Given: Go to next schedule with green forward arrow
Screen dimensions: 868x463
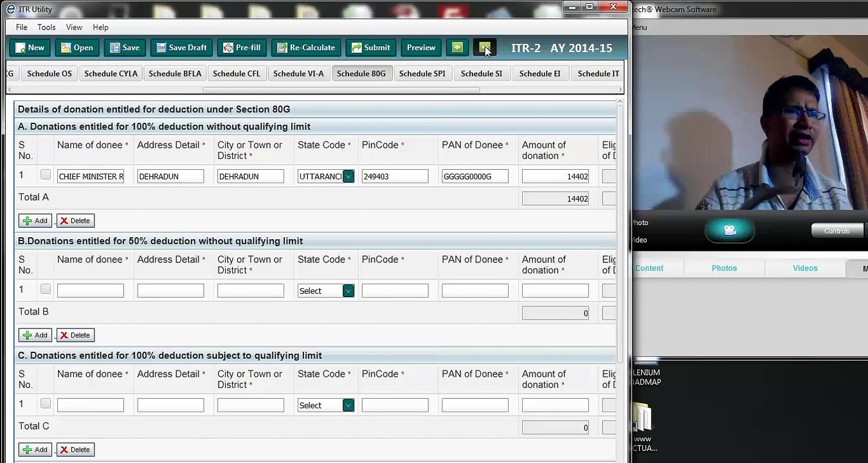Looking at the screenshot, I should click(484, 48).
